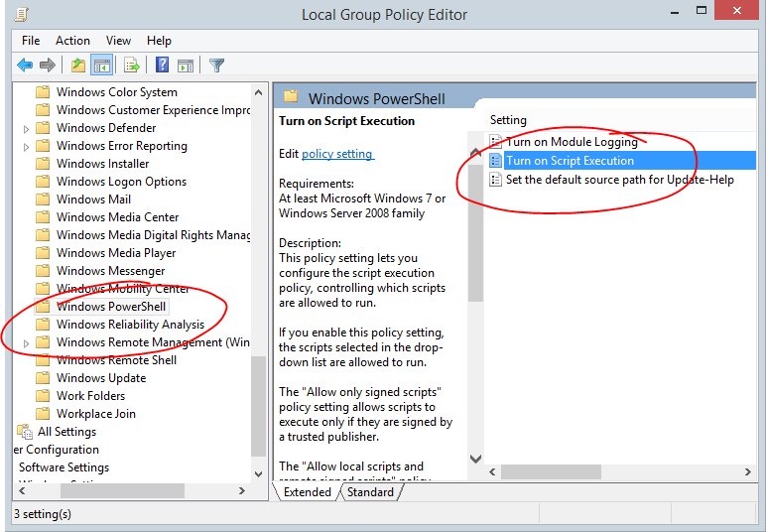Click the Forward arrow toolbar icon

(48, 65)
